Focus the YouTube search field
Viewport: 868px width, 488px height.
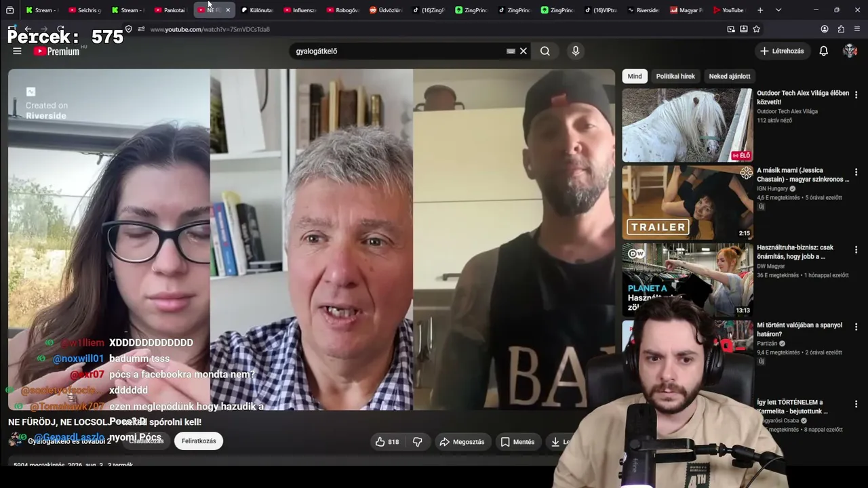coord(400,51)
